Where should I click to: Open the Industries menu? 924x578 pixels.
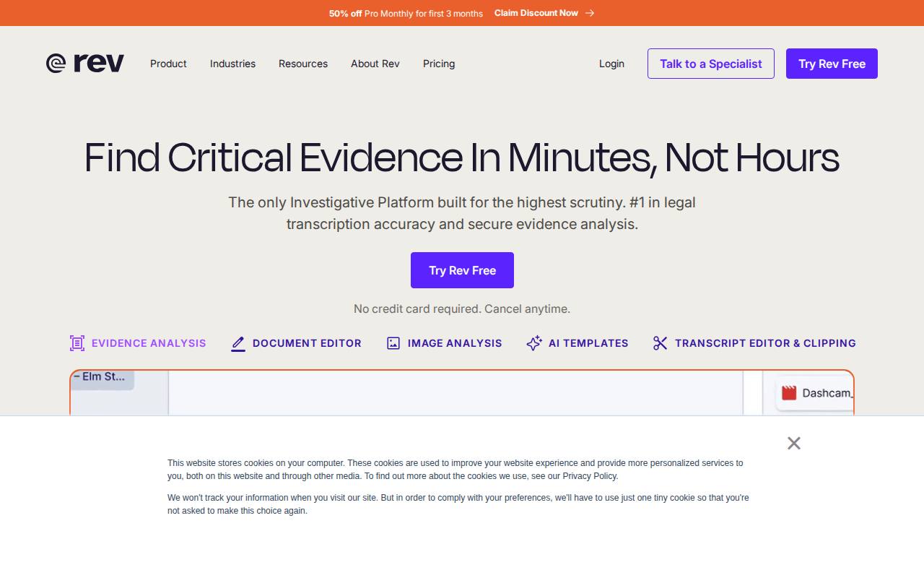tap(232, 64)
